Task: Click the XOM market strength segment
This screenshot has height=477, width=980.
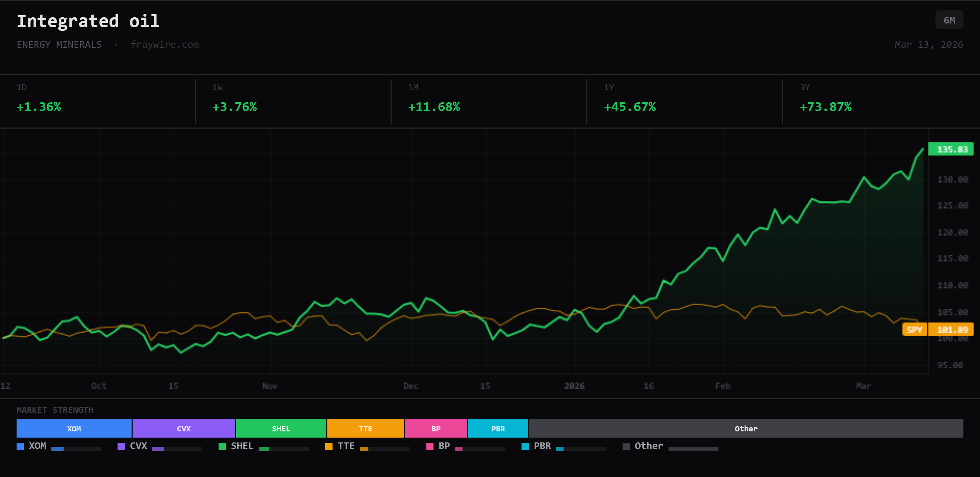Action: 74,428
